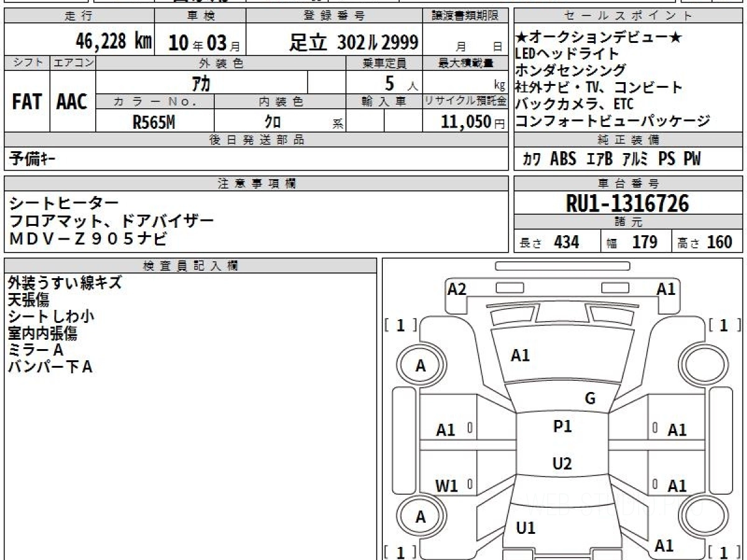
Task: Click the MDV-Z905ナビ note line
Action: coord(88,237)
